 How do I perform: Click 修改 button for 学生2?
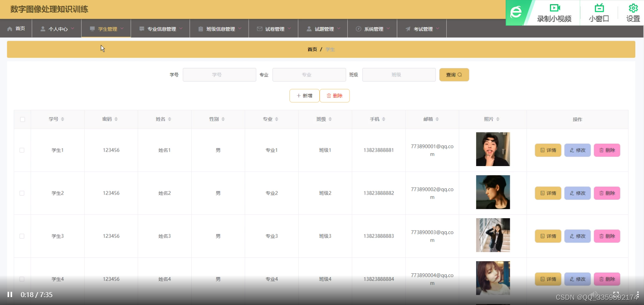tap(577, 193)
